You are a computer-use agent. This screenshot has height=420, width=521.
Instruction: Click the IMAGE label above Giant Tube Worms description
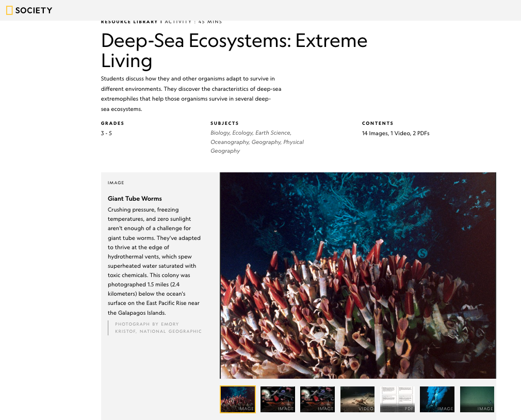coord(116,183)
